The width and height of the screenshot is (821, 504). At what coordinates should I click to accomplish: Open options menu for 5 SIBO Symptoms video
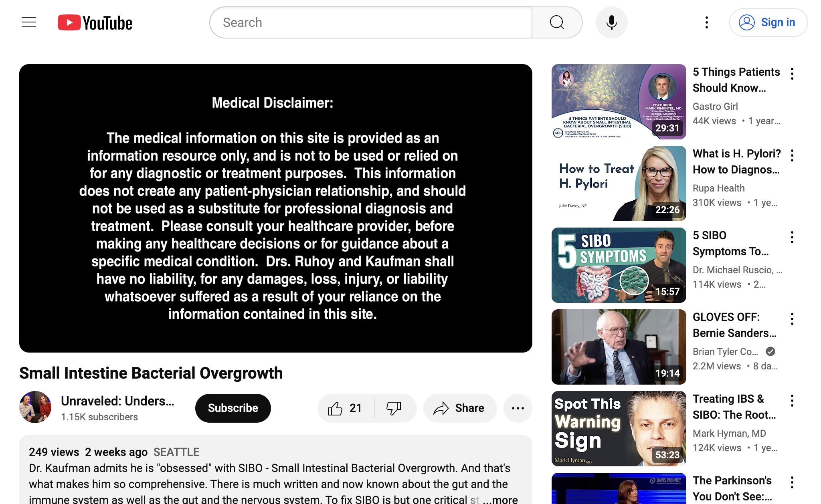pos(792,237)
